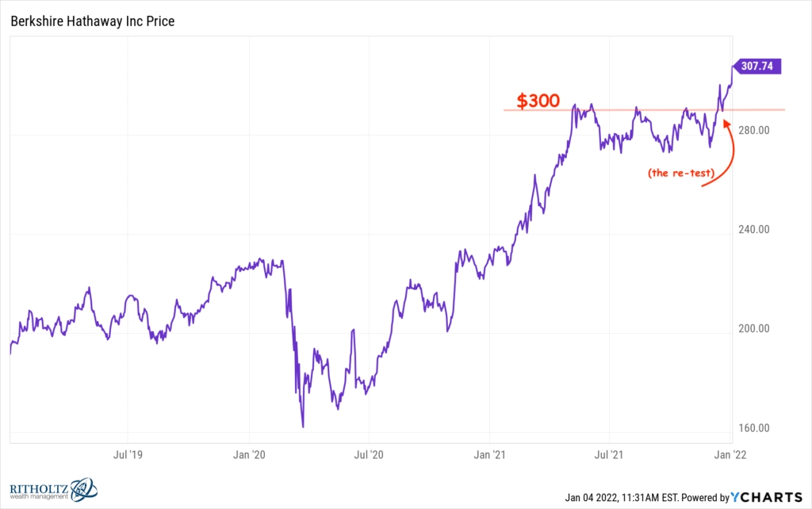Viewport: 812px width, 509px height.
Task: Click the 160.00 price axis label
Action: click(754, 428)
